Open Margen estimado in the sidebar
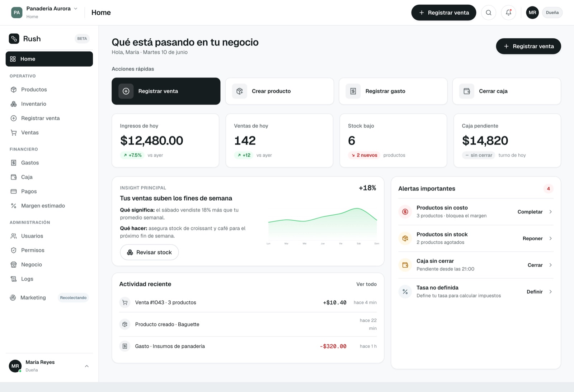 [x=49, y=206]
